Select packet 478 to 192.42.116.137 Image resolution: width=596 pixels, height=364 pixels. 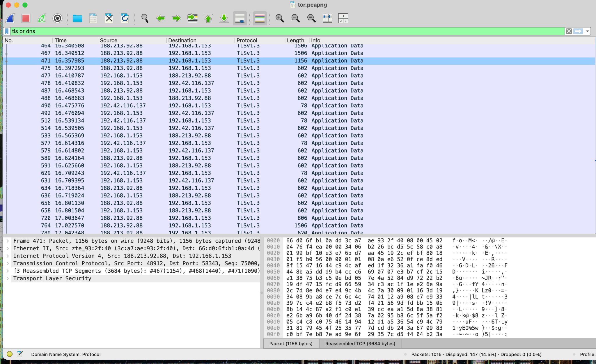coord(299,83)
